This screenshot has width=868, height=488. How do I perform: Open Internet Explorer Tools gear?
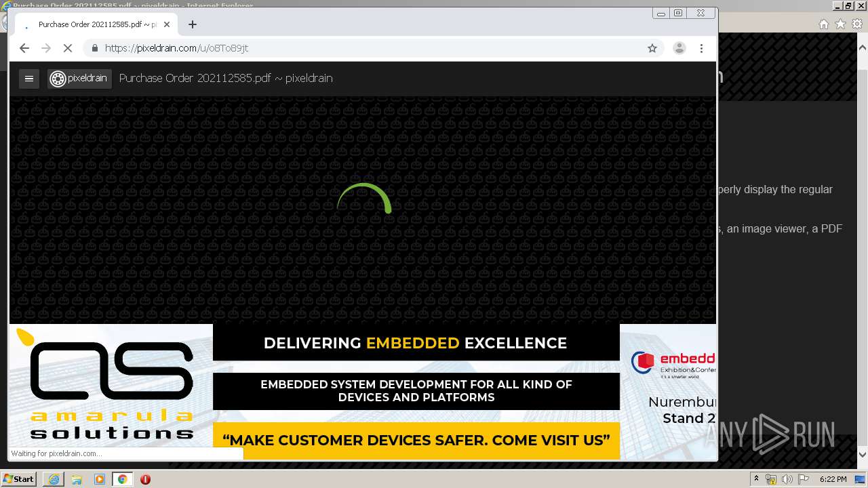[857, 24]
